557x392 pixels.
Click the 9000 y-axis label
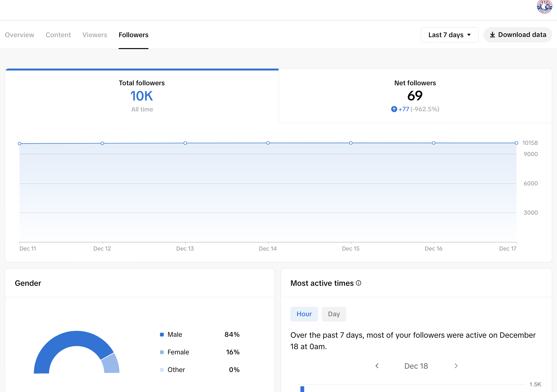531,154
